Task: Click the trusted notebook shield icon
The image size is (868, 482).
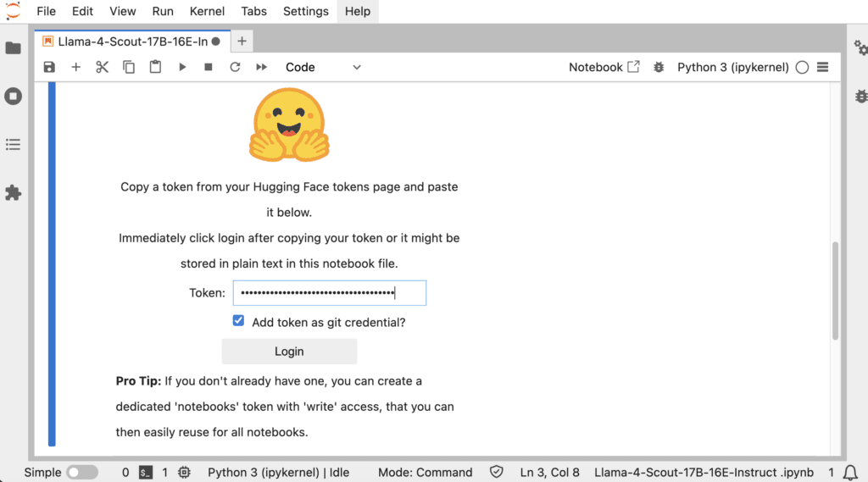Action: click(x=497, y=472)
